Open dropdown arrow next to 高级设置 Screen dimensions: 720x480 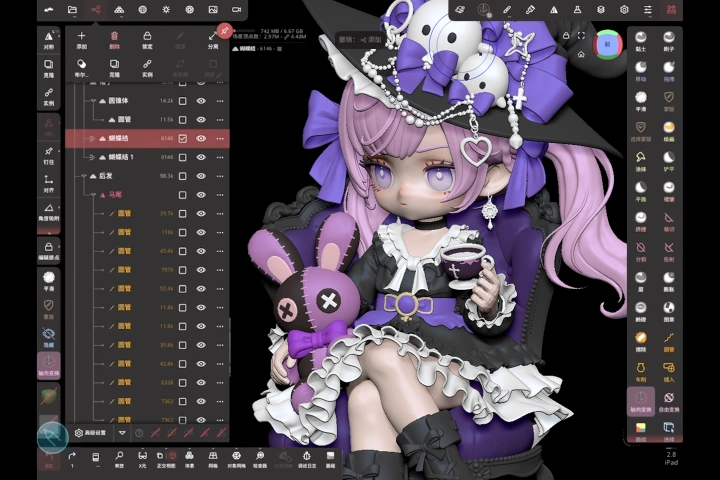122,433
